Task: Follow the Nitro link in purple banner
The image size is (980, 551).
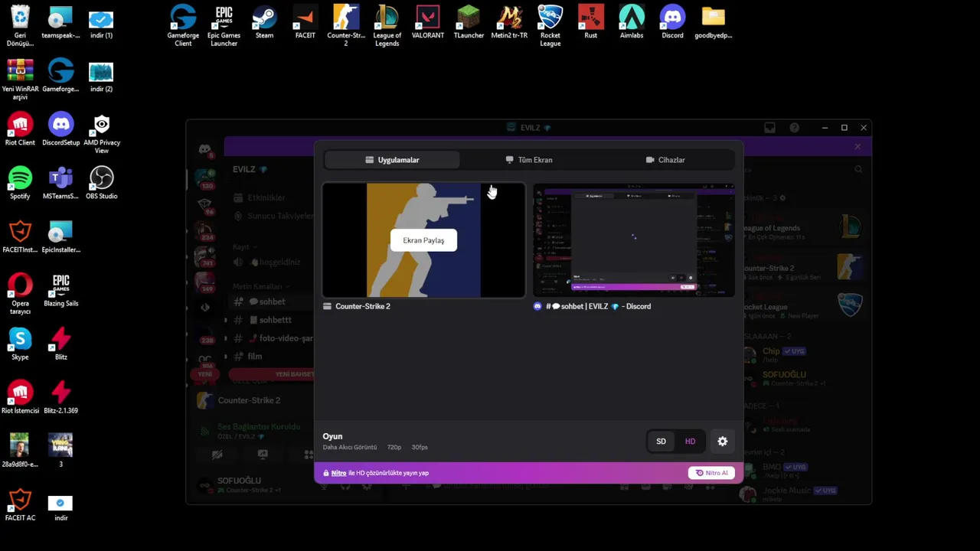Action: [338, 473]
